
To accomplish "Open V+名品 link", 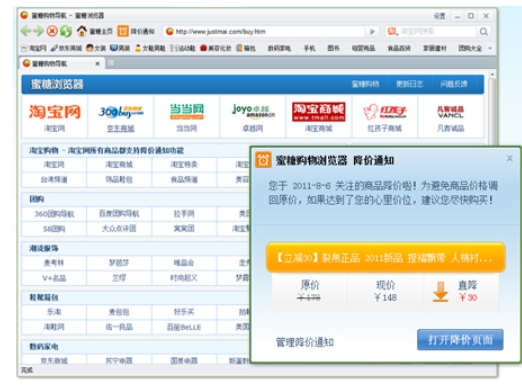I will (x=54, y=278).
